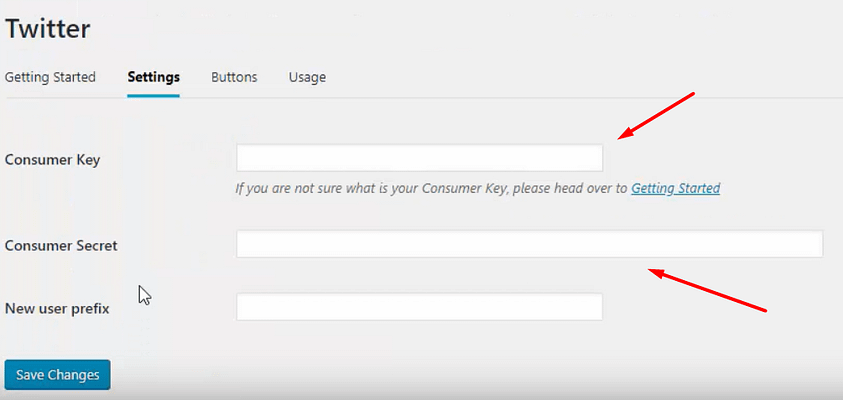Go to the Usage tab
Screen dimensions: 843x400
pos(307,77)
